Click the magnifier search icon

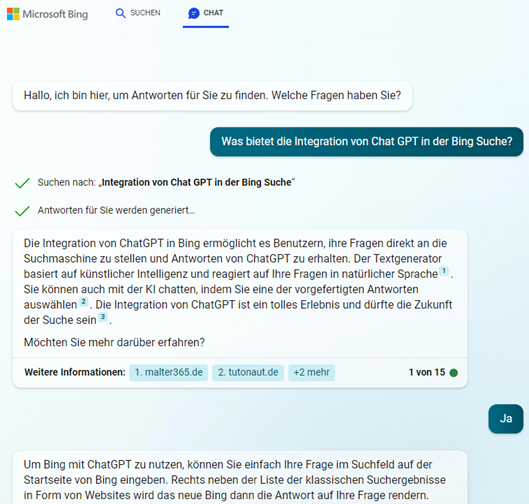pyautogui.click(x=120, y=13)
